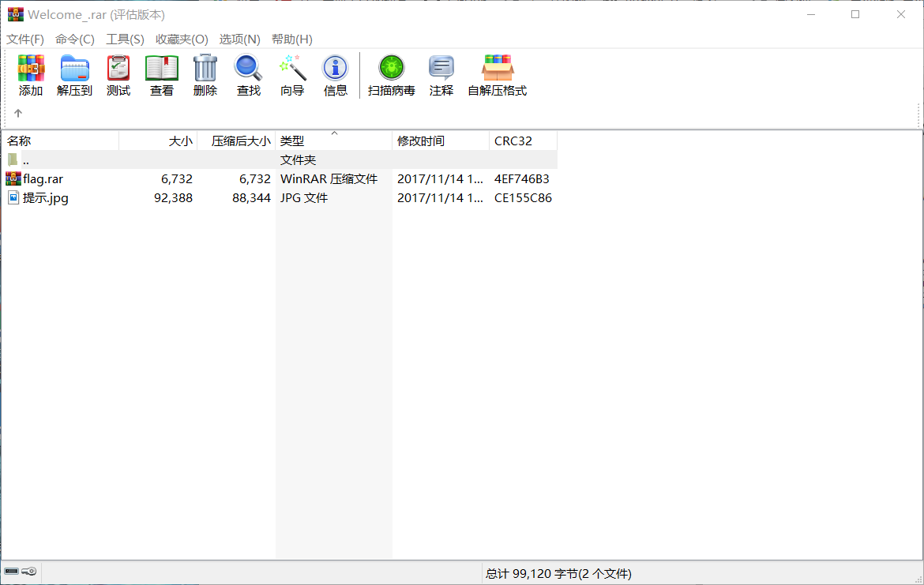Image resolution: width=924 pixels, height=585 pixels.
Task: Open the 查看 (View) book icon
Action: click(x=161, y=69)
